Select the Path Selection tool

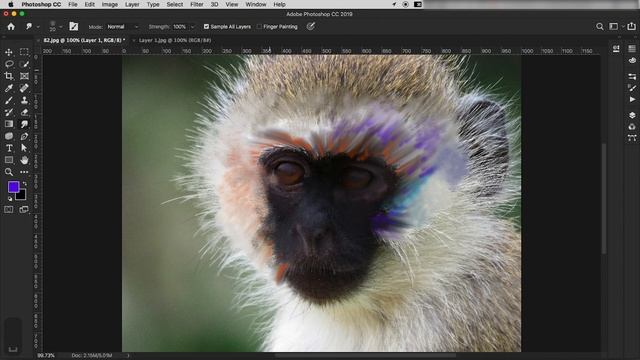click(x=24, y=148)
